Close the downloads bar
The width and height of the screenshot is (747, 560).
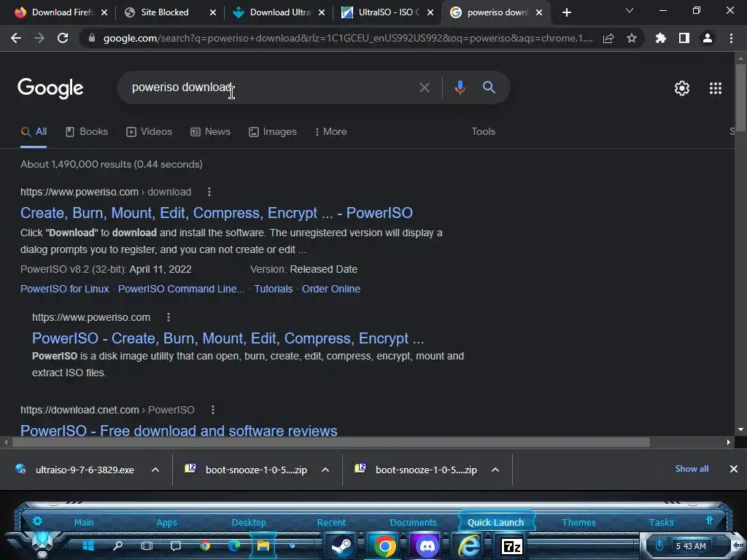pos(734,469)
